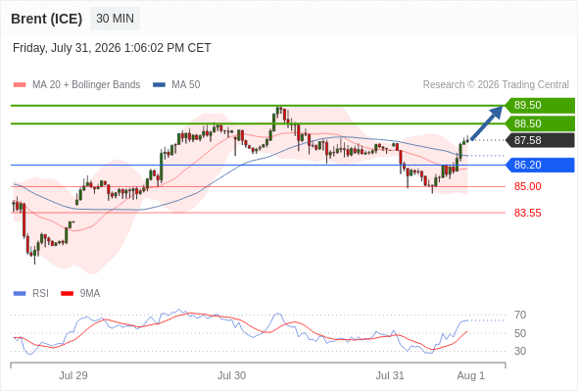This screenshot has width=578, height=392.
Task: Click the Research © 2026 Trading Central credit
Action: [x=496, y=85]
